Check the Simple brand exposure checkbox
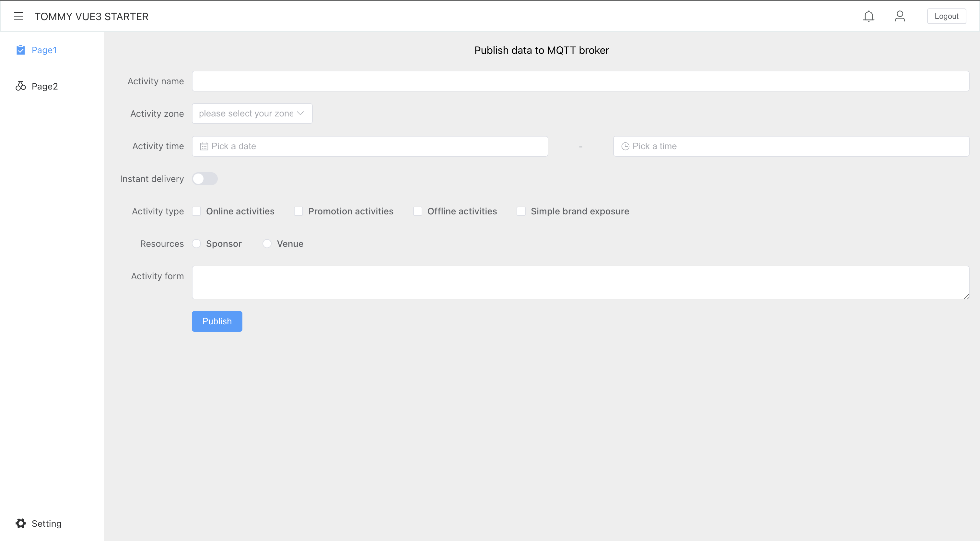 [521, 211]
